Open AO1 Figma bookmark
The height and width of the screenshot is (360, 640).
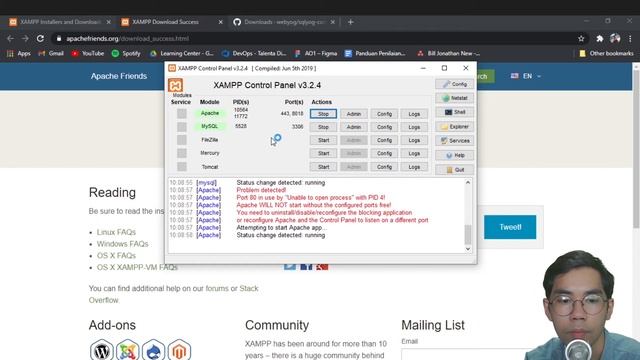pos(316,53)
